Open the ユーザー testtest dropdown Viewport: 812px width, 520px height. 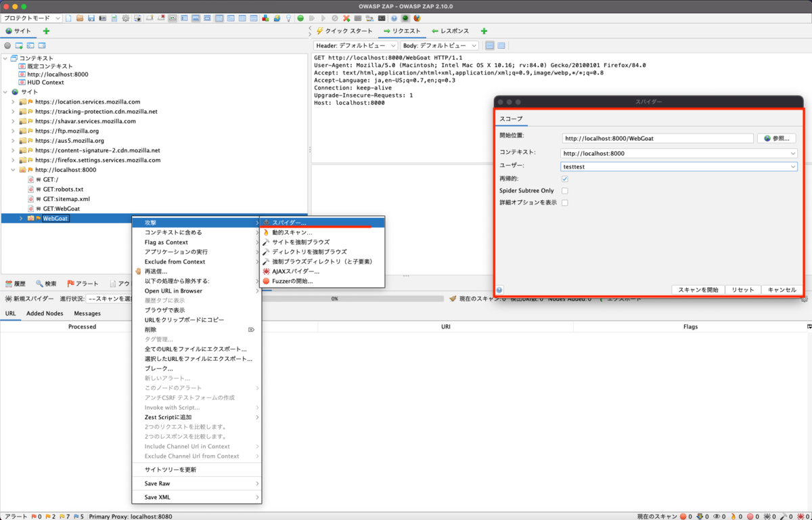pos(679,166)
